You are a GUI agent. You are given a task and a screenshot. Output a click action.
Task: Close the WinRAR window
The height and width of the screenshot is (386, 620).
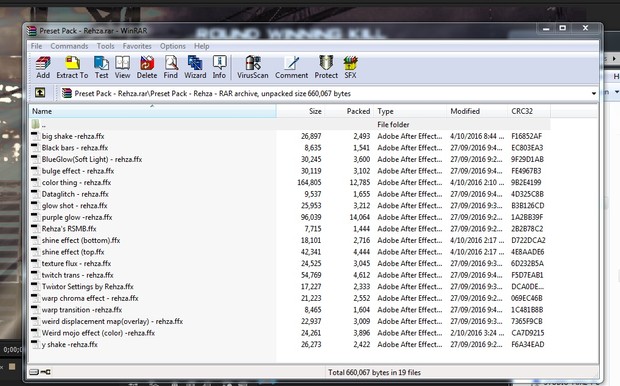coord(585,28)
